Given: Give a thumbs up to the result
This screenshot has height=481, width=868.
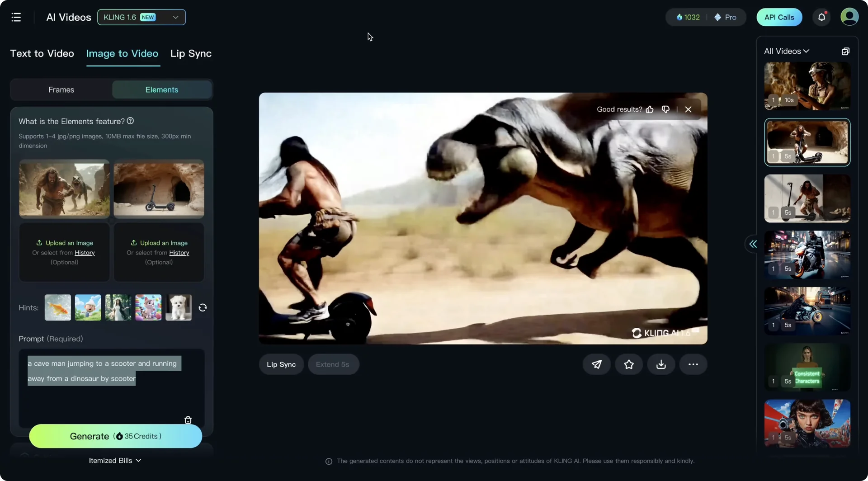Looking at the screenshot, I should click(x=650, y=109).
